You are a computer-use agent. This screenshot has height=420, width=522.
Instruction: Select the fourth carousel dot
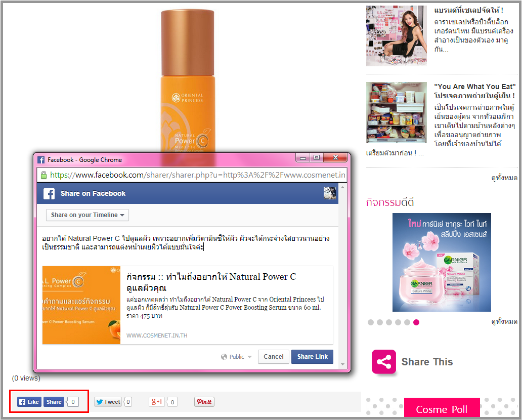pos(398,322)
